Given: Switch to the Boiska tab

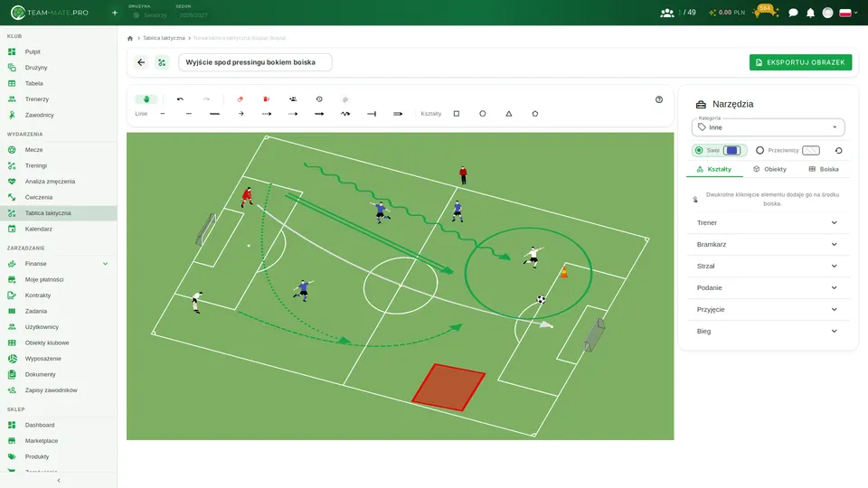Looking at the screenshot, I should (x=824, y=169).
